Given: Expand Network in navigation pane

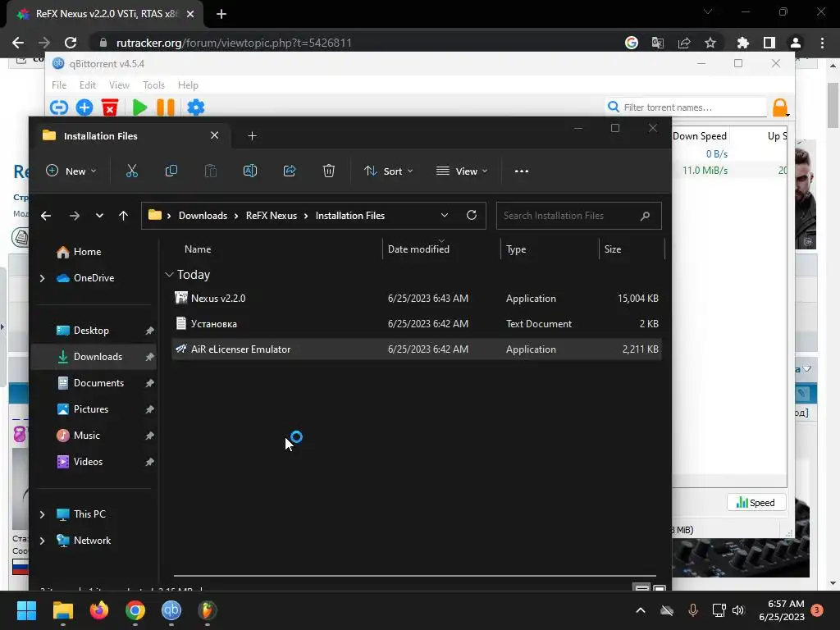Looking at the screenshot, I should coord(43,541).
